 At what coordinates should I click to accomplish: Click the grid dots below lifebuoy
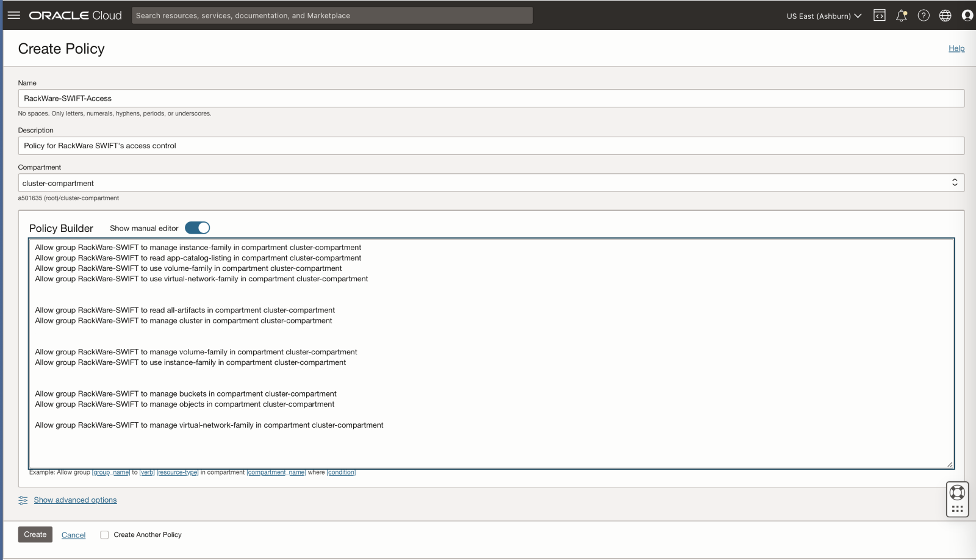coord(957,509)
